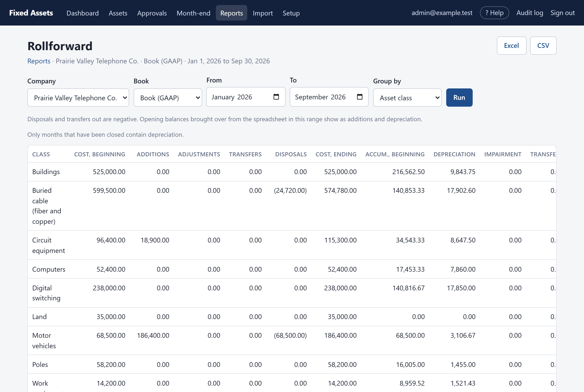This screenshot has height=392, width=584.
Task: Click the IMPAIRMENT column header
Action: pos(503,154)
